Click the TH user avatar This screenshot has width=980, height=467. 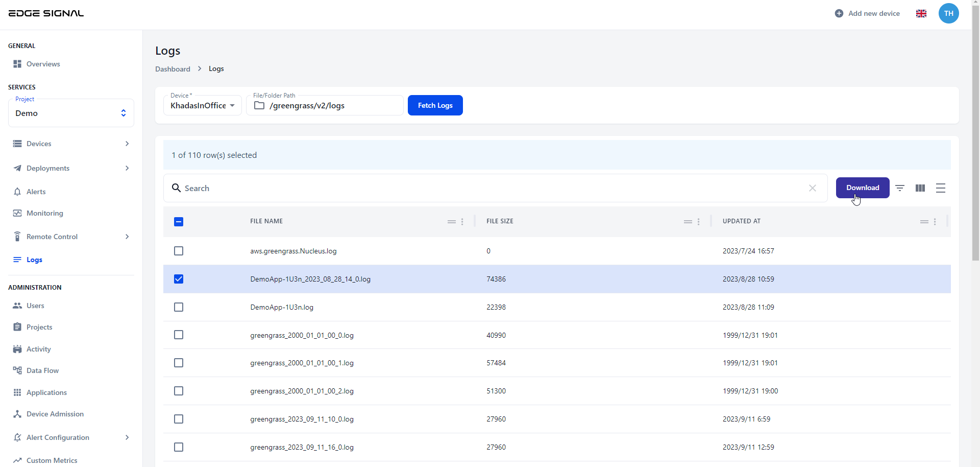click(948, 13)
